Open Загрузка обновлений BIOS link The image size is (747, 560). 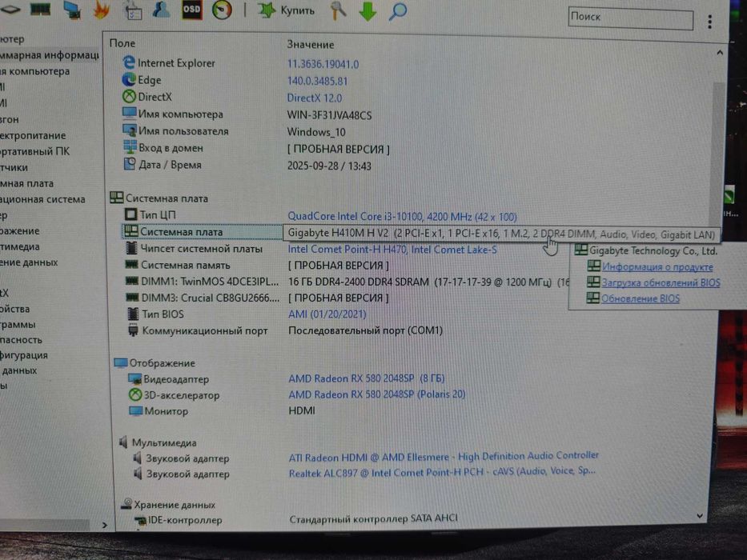pos(661,283)
